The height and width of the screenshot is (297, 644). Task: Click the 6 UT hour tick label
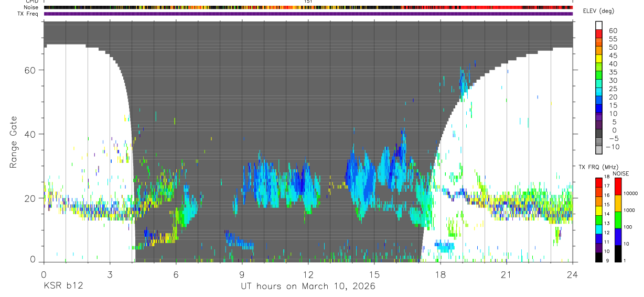(176, 274)
